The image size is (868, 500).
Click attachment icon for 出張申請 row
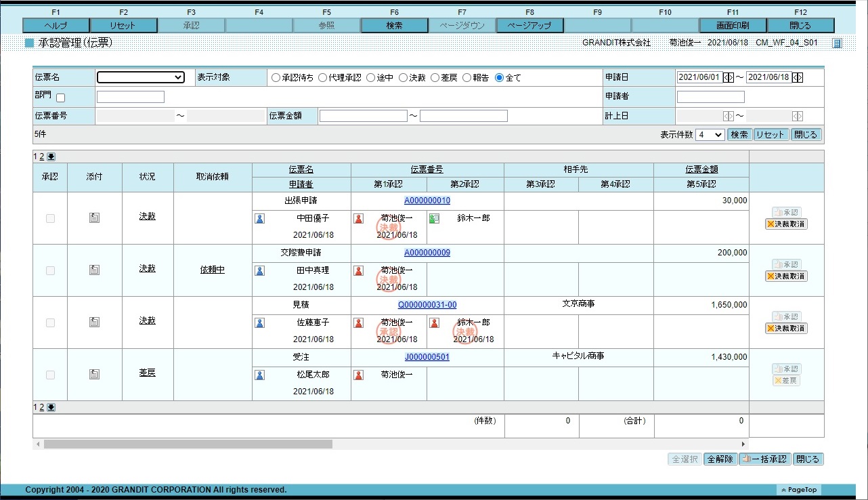pos(95,218)
